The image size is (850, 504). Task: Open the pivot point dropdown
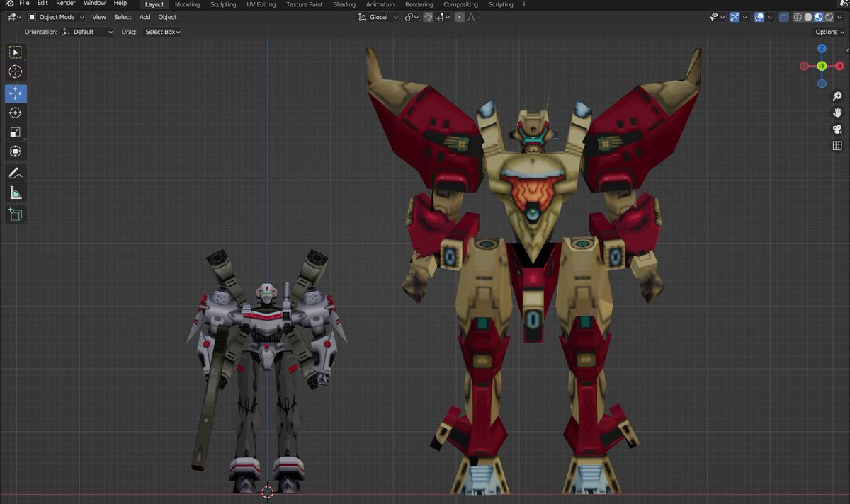412,17
